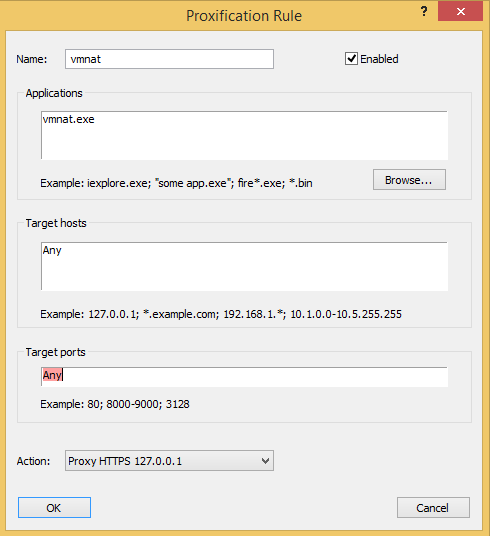
Task: Click the applications example text line
Action: pyautogui.click(x=176, y=183)
